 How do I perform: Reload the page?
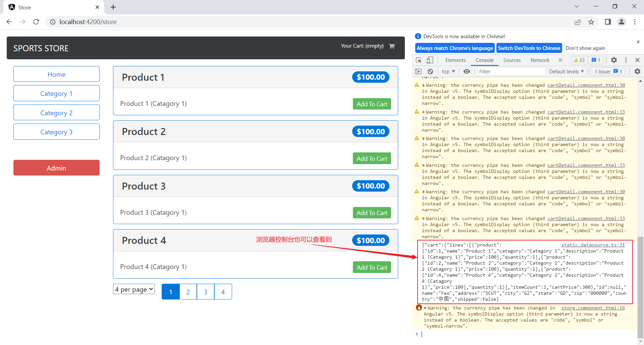pos(36,22)
